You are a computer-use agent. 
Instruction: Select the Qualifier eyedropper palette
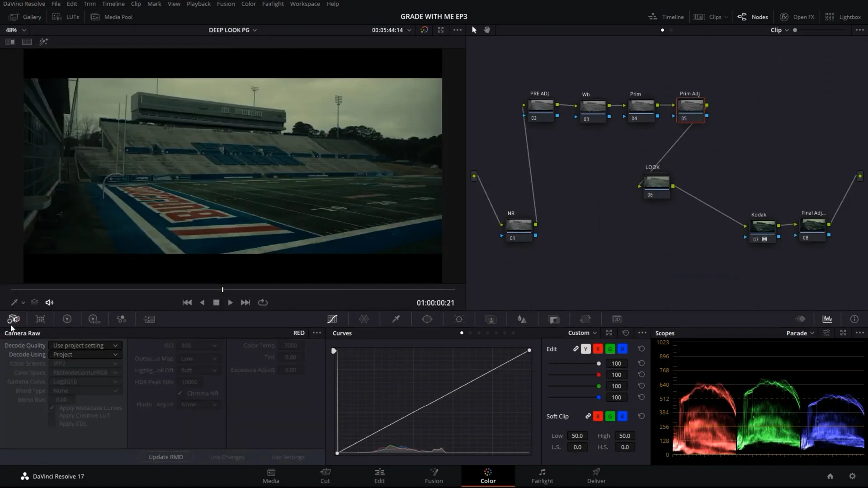point(396,319)
